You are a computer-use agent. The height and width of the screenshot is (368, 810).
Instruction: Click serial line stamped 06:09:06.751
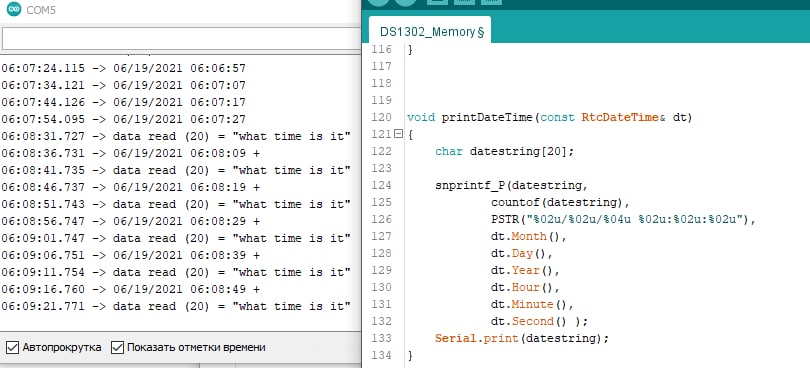click(131, 255)
